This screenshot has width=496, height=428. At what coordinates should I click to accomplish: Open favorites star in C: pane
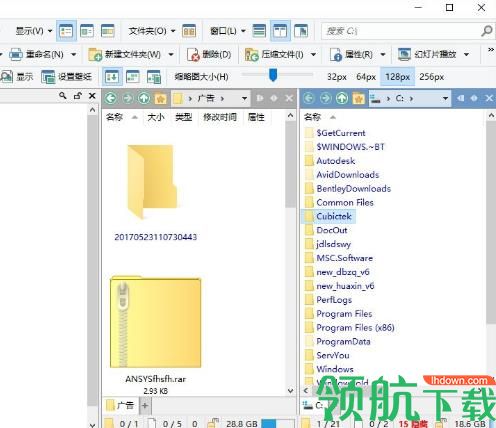tap(358, 98)
